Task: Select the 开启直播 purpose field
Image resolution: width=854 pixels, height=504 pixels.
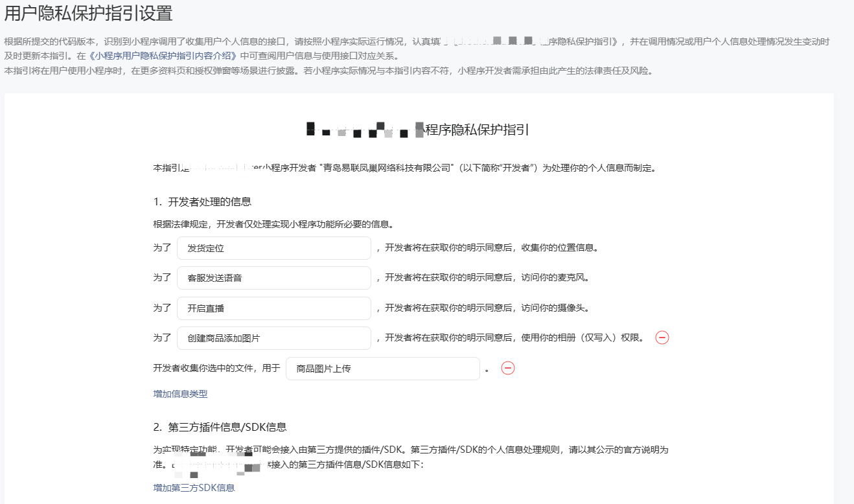Action: pos(273,308)
